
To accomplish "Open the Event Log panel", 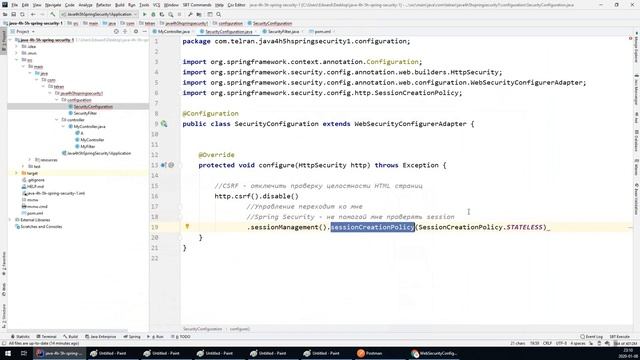I will (591, 337).
